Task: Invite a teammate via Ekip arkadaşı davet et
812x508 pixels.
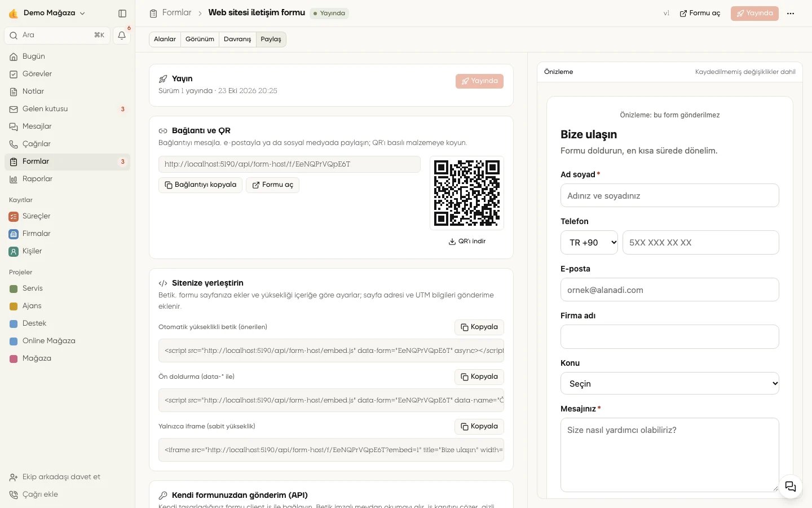Action: (x=68, y=477)
